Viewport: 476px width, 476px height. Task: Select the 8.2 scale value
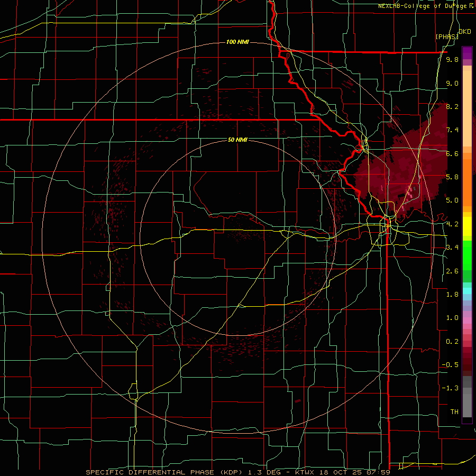[452, 106]
